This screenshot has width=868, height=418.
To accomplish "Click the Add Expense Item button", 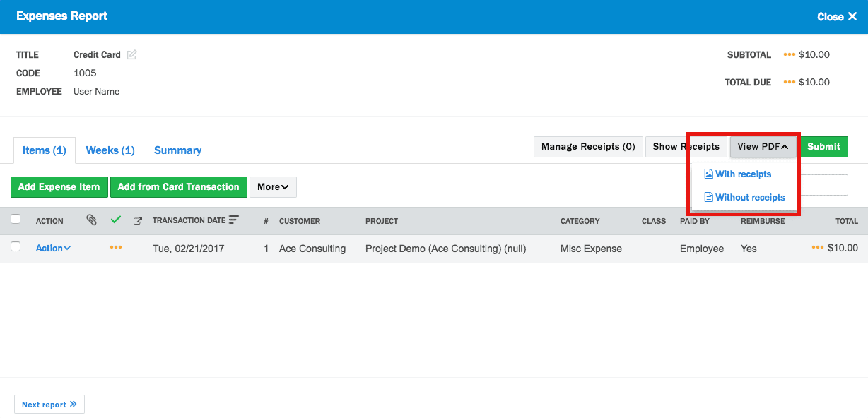I will pyautogui.click(x=59, y=187).
